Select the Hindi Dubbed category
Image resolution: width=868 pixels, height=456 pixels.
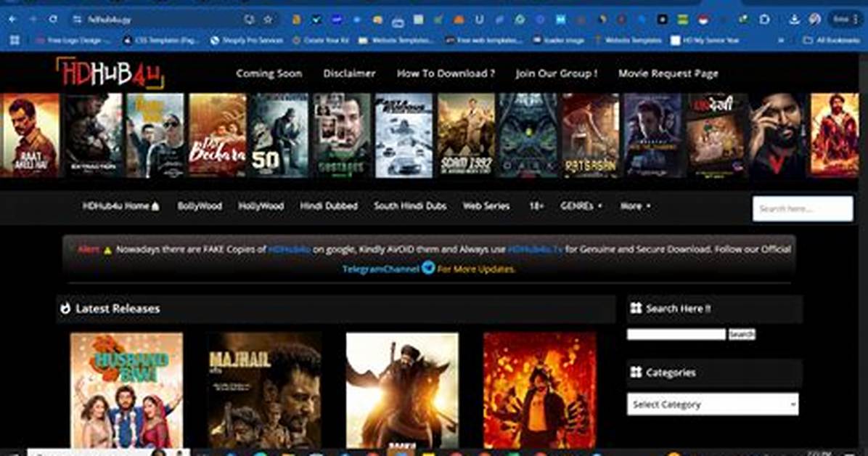point(329,206)
